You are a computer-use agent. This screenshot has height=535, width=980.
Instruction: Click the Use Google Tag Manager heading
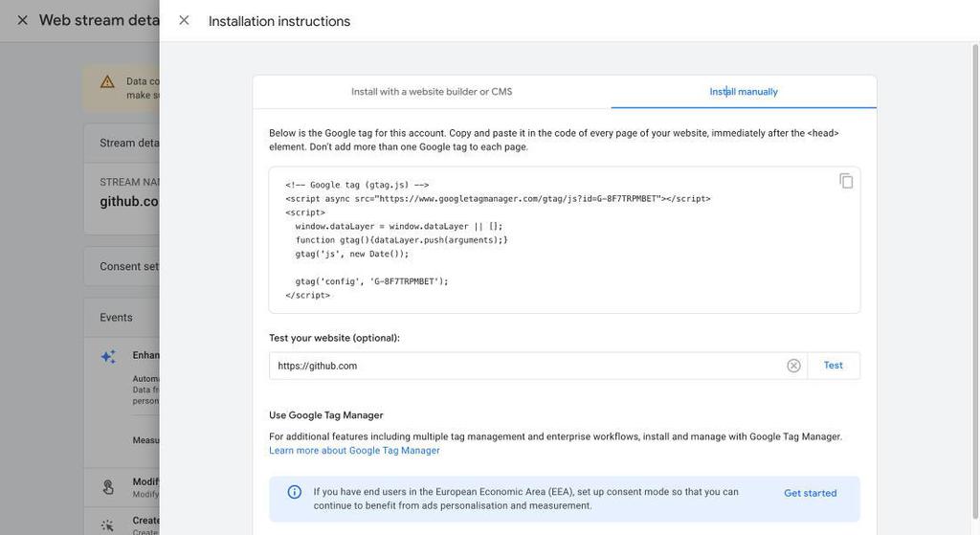(325, 415)
